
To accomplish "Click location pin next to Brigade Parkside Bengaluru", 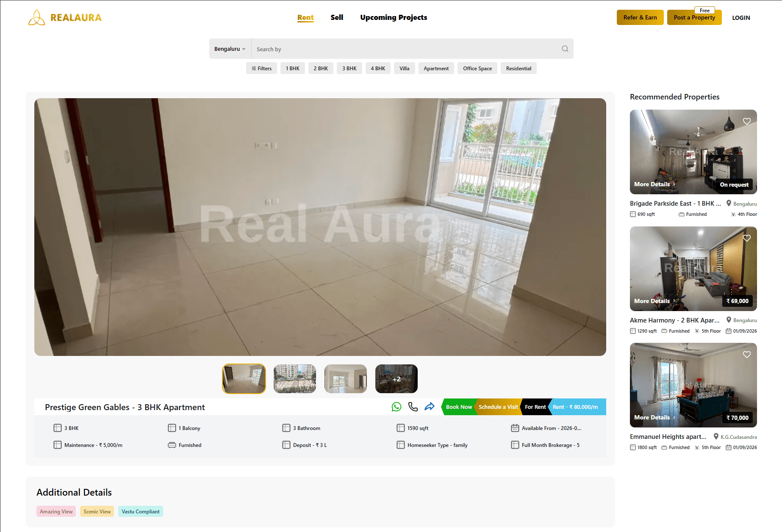I will tap(729, 203).
